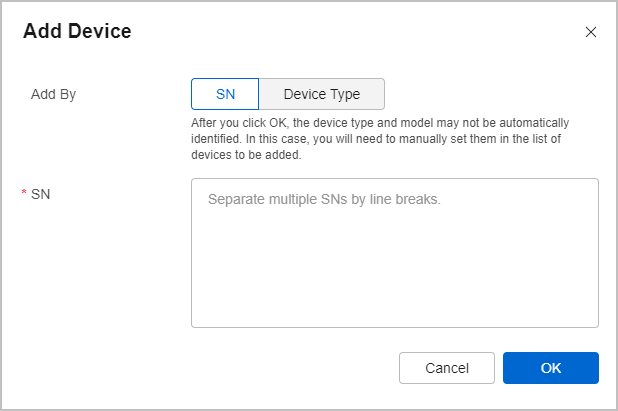Select the SN option under Add By

pos(225,94)
